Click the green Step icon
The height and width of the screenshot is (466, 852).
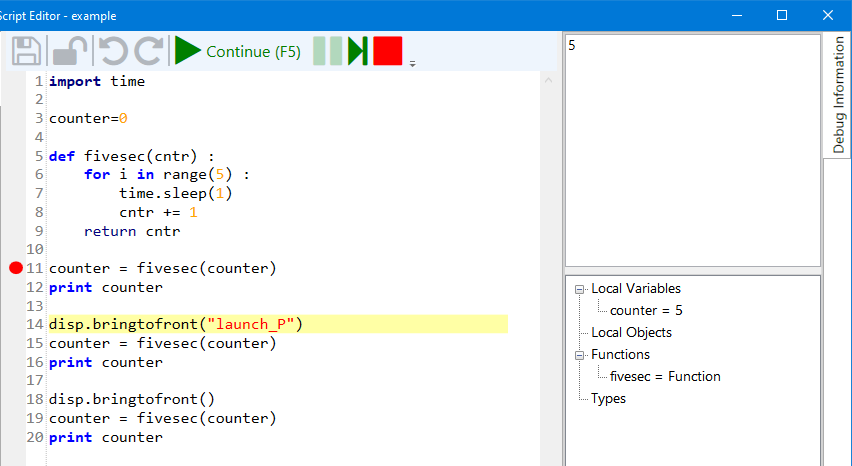coord(357,51)
